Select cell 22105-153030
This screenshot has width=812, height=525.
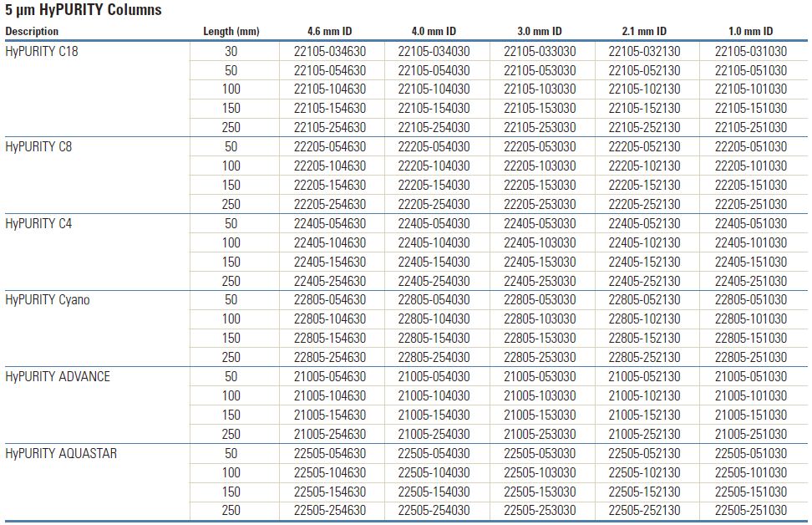point(540,109)
